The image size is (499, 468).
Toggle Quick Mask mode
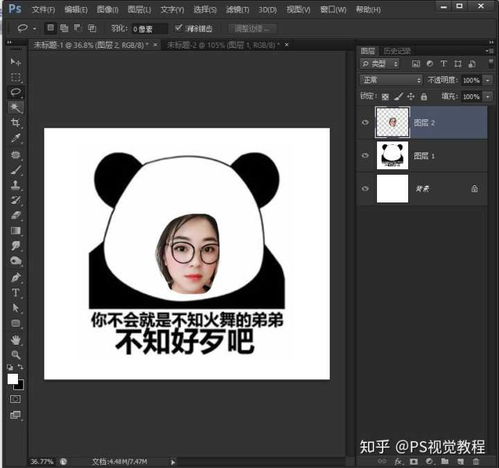tap(15, 399)
